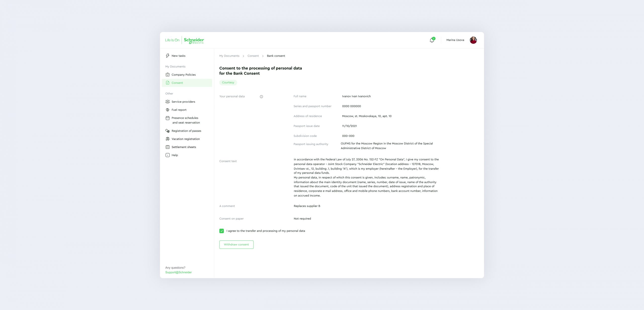Click the Service providers people icon

[x=168, y=102]
